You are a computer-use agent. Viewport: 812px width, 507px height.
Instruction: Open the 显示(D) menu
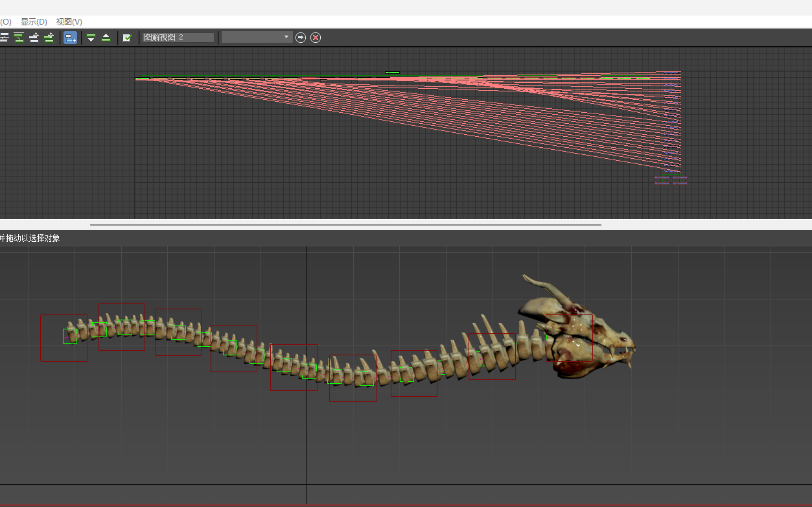click(x=34, y=22)
